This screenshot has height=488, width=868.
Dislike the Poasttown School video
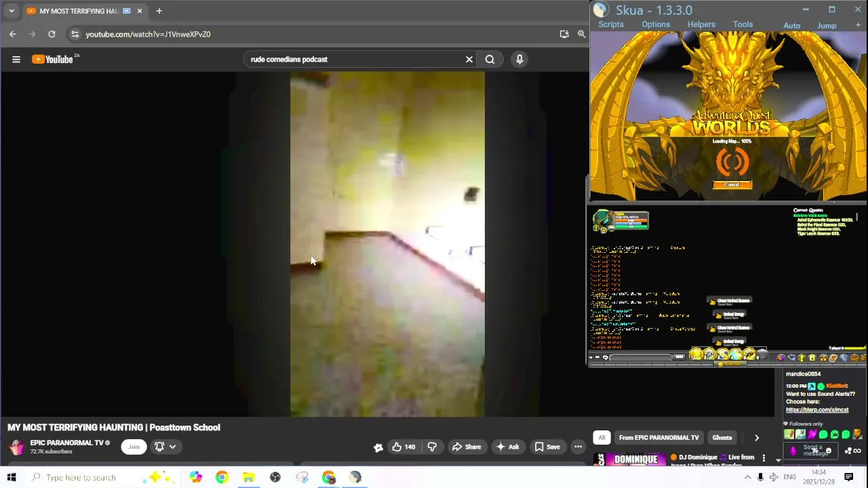pos(432,447)
